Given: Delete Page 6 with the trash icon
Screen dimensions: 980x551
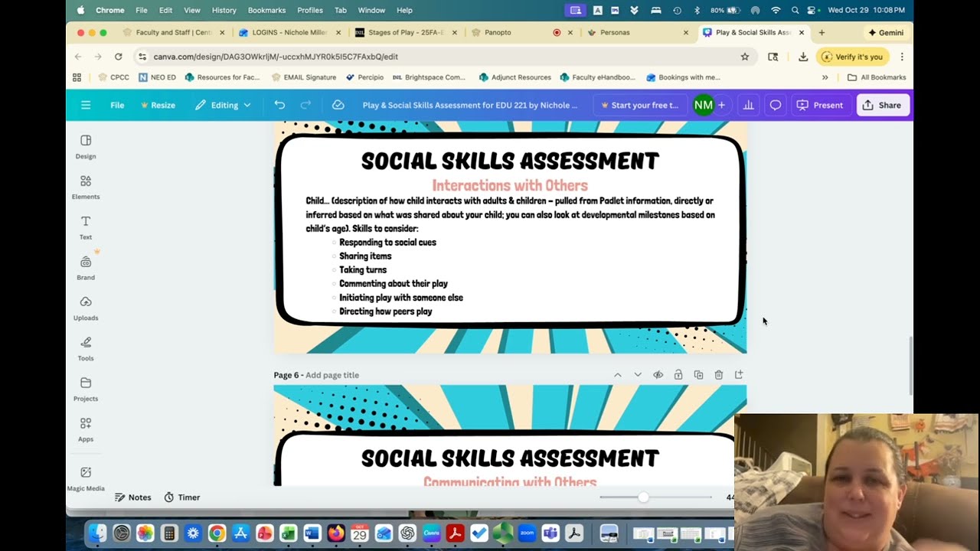Looking at the screenshot, I should tap(718, 375).
